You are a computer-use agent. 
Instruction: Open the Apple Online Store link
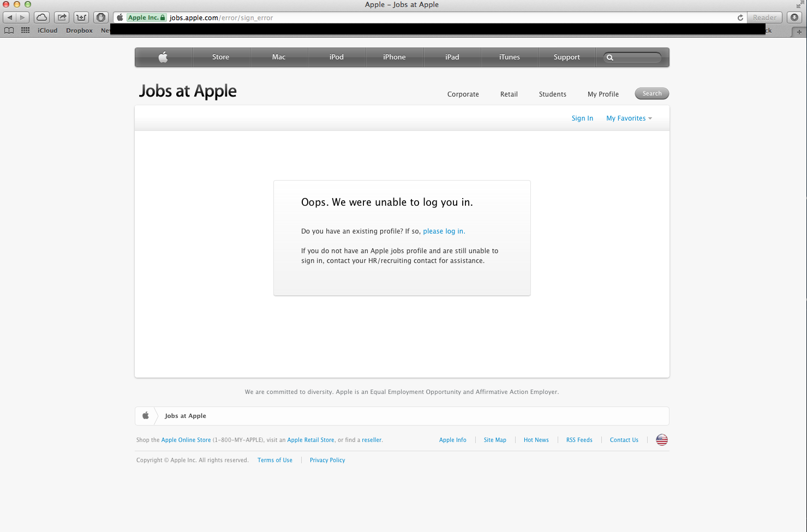(186, 440)
